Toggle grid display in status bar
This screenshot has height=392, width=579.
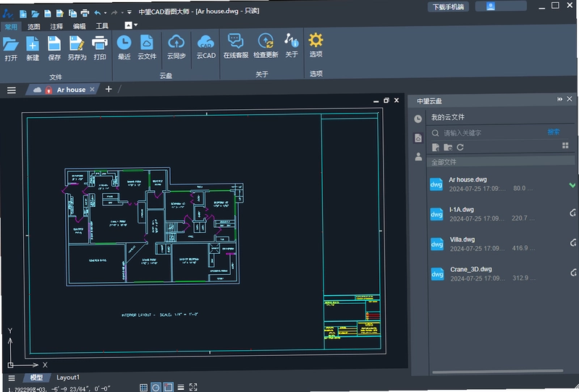point(143,387)
